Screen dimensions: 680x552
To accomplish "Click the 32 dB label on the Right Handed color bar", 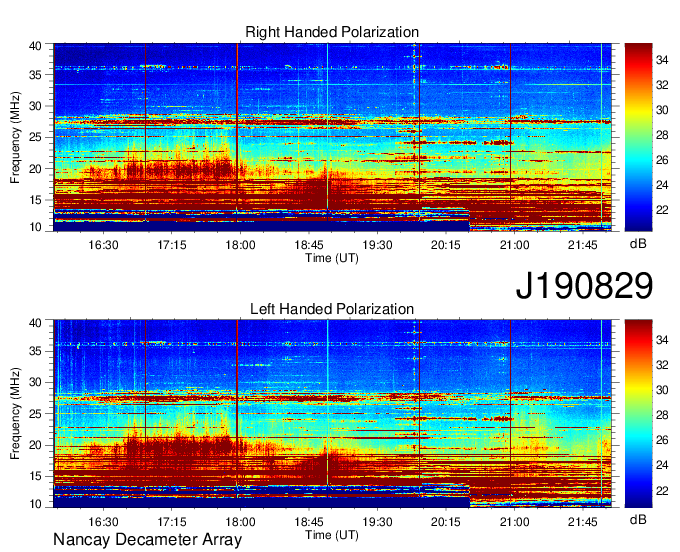I will click(662, 85).
